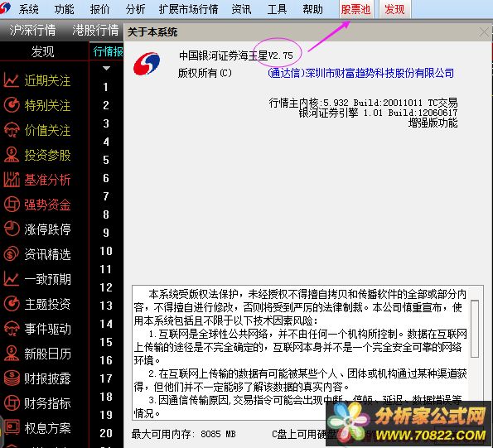The image size is (493, 448).
Task: Click the 财务指标 icon
Action: click(x=12, y=403)
